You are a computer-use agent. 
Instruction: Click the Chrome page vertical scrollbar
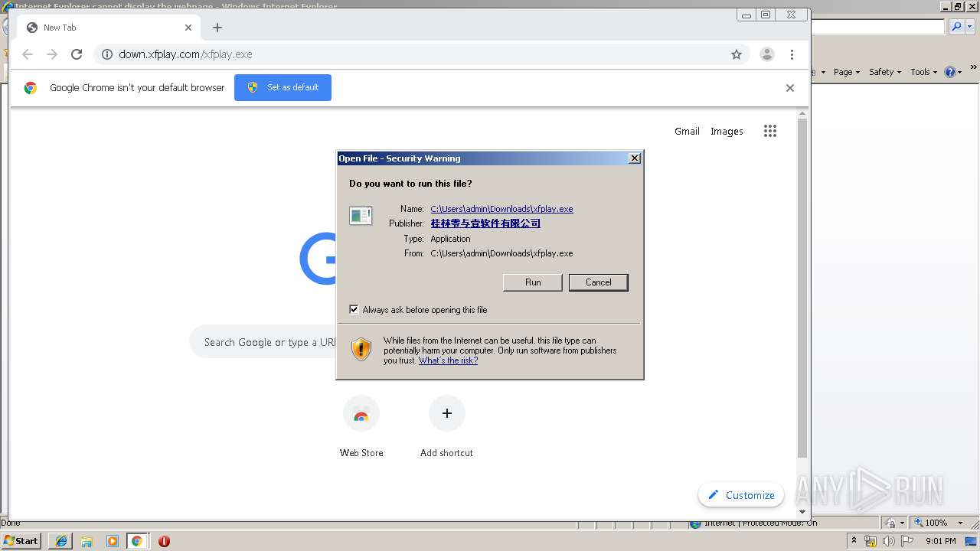coord(802,289)
